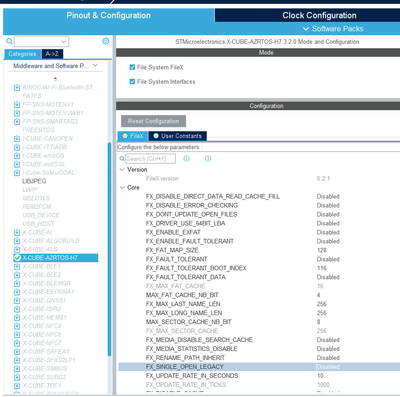The width and height of the screenshot is (400, 397).
Task: Click the download icon next to X-CUBE-ALS
Action: (17, 249)
